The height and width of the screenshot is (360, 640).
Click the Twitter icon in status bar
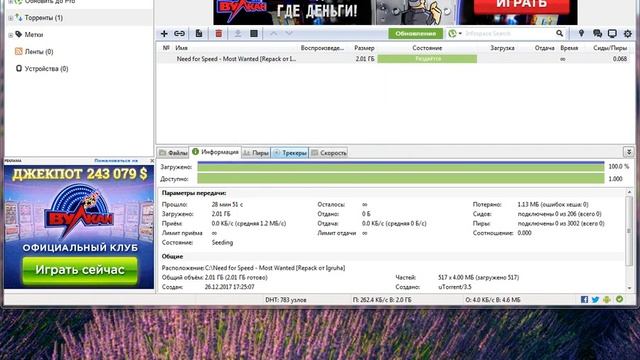pyautogui.click(x=596, y=300)
